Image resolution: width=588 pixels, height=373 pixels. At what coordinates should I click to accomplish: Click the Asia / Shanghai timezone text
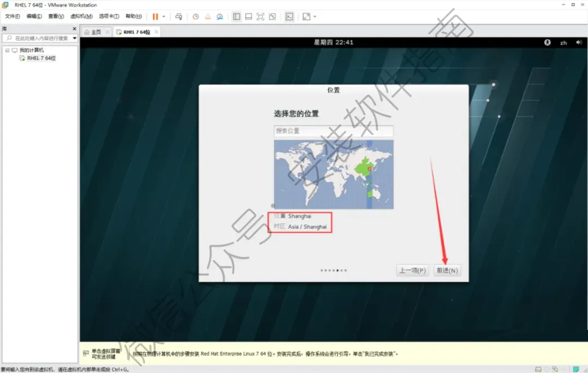[x=307, y=227]
